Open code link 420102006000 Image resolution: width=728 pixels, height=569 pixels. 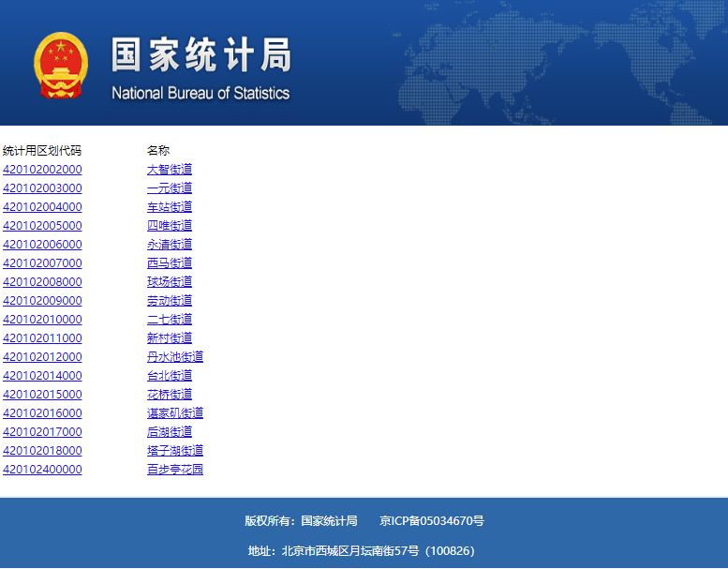click(x=42, y=245)
